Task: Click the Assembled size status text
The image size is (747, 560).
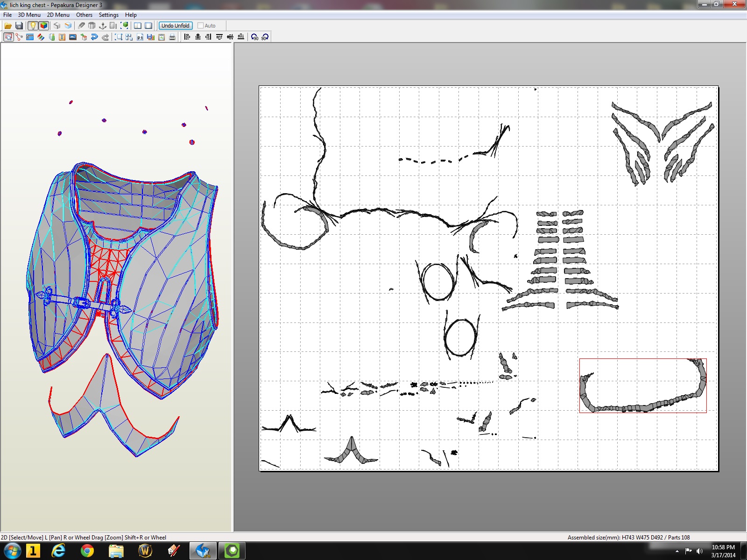Action: coord(628,538)
